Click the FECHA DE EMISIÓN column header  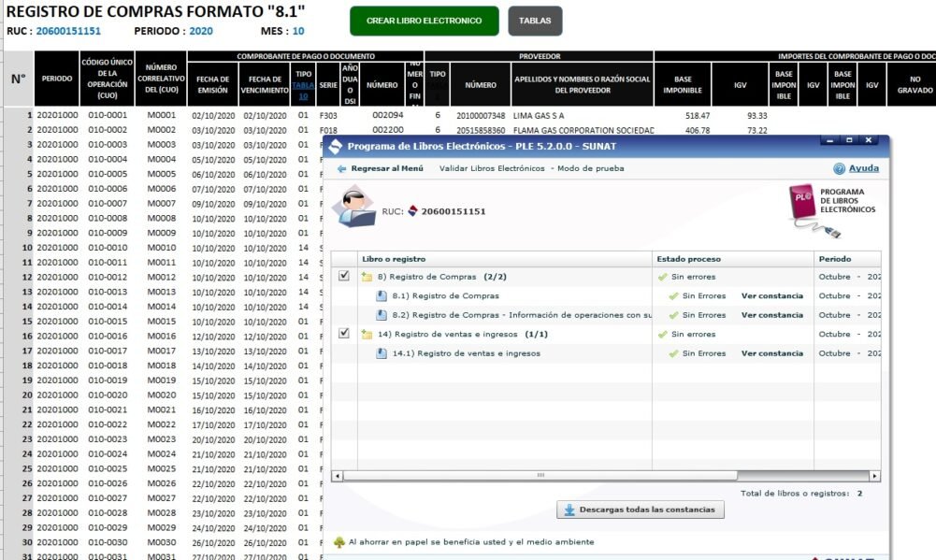[212, 84]
